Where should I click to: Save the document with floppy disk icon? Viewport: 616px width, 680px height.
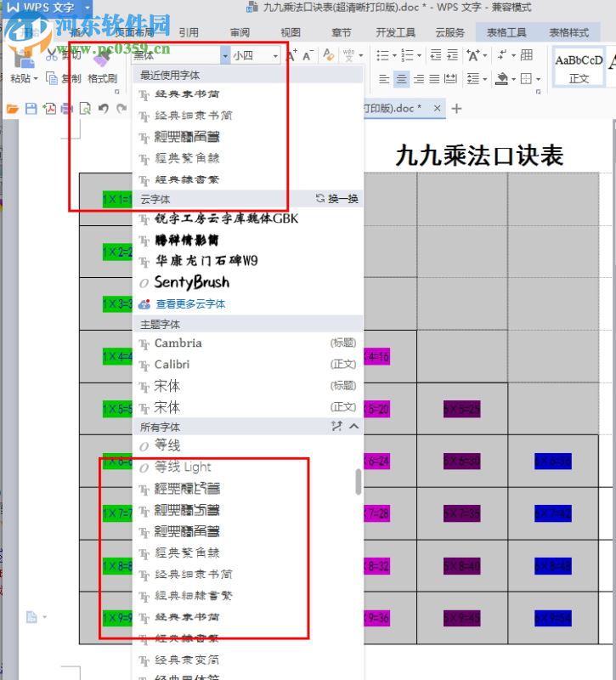pyautogui.click(x=31, y=109)
